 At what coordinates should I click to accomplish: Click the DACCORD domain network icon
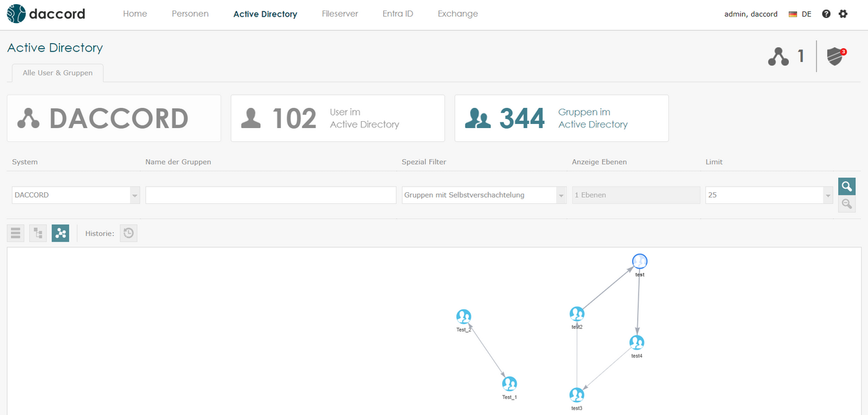pyautogui.click(x=29, y=118)
